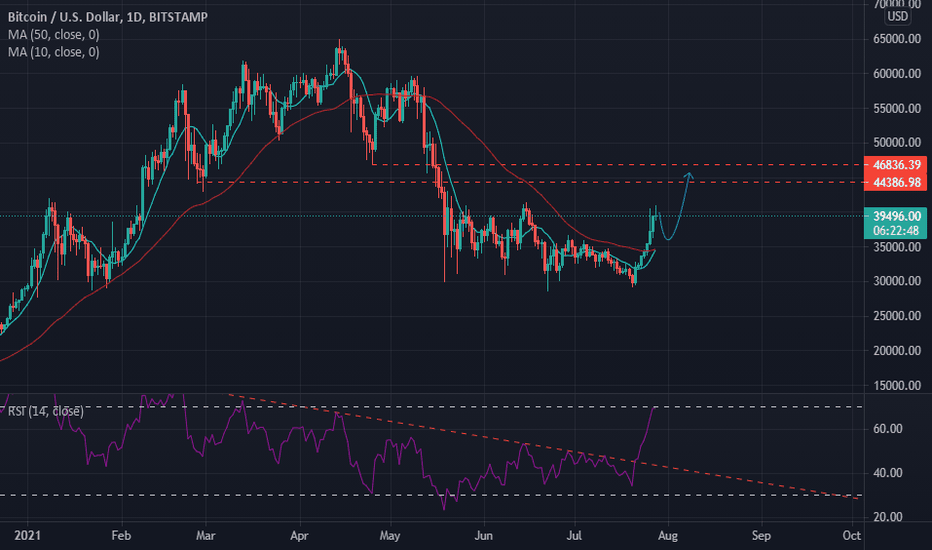
Task: Click the 25000.00 price axis label
Action: click(897, 316)
